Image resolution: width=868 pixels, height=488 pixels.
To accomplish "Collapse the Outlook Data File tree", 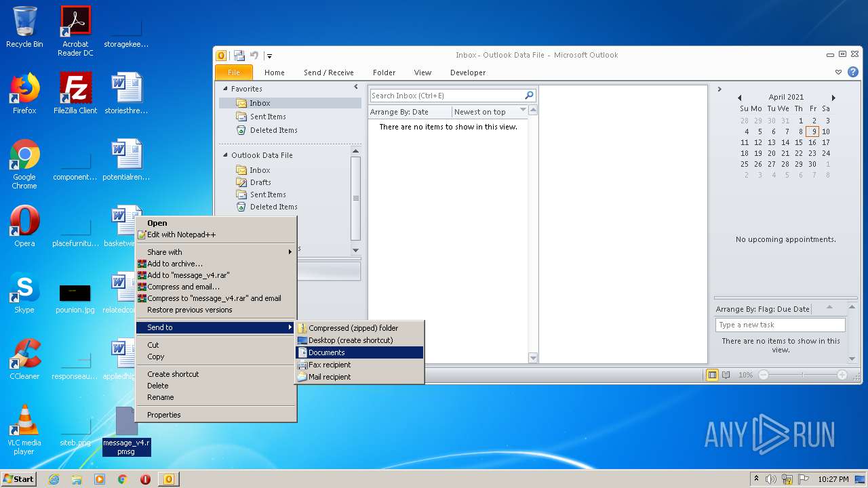I will click(x=226, y=155).
